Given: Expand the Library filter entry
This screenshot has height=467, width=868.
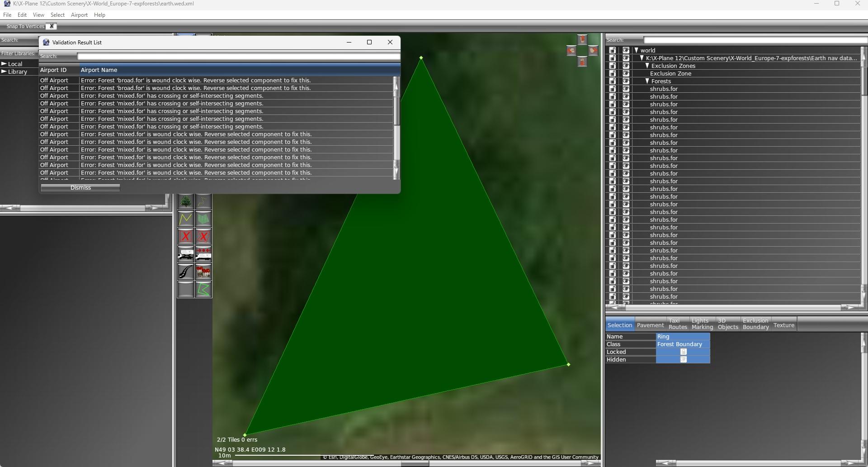Looking at the screenshot, I should tap(4, 72).
